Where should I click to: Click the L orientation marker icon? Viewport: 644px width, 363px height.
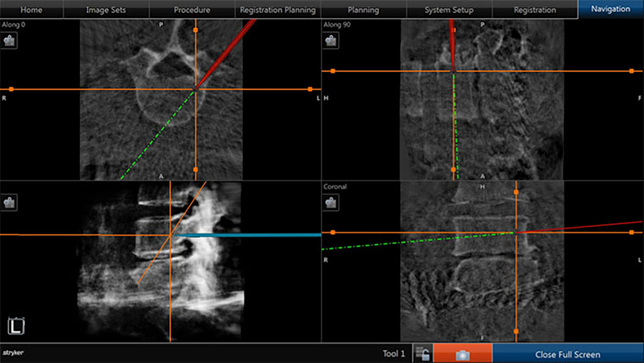(x=16, y=326)
